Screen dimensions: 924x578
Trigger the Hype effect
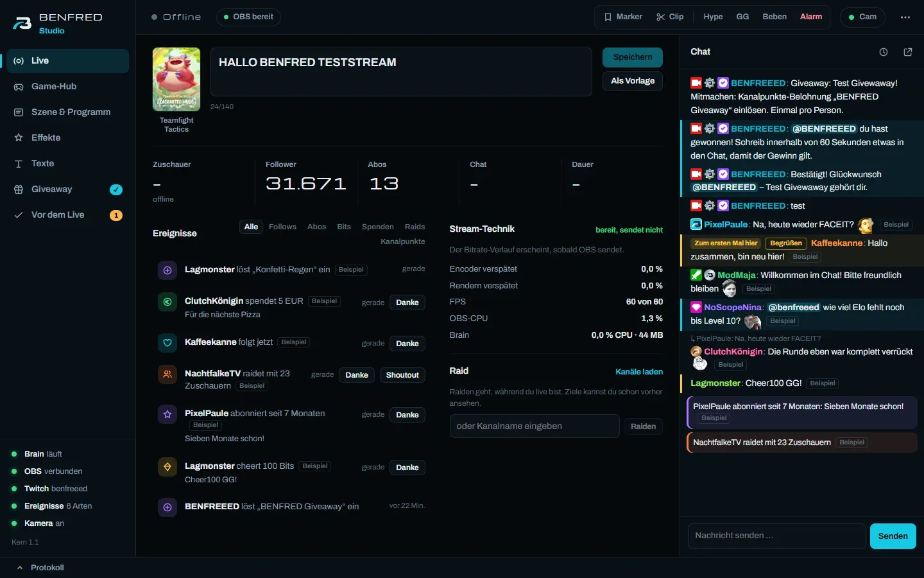[x=713, y=17]
